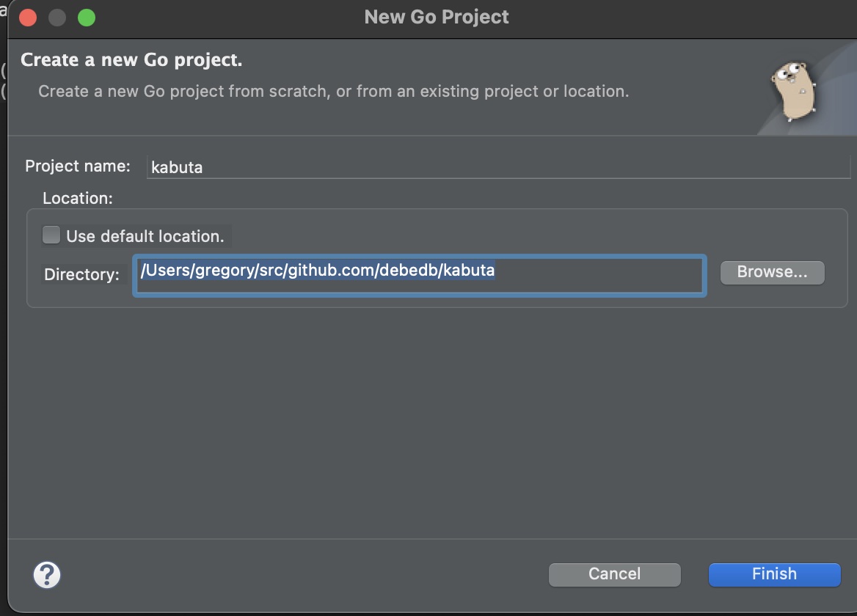
Task: Click the gray minimize button in title bar
Action: 57,18
